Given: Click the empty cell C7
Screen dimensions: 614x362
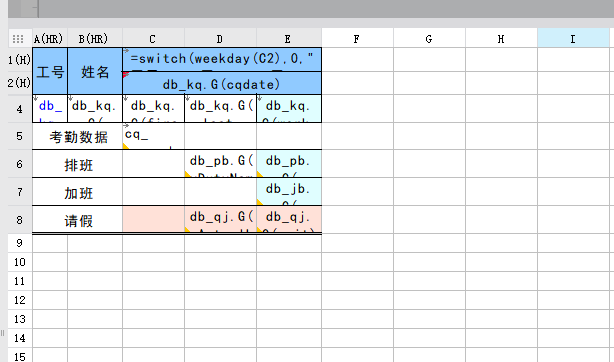Looking at the screenshot, I should pos(153,192).
